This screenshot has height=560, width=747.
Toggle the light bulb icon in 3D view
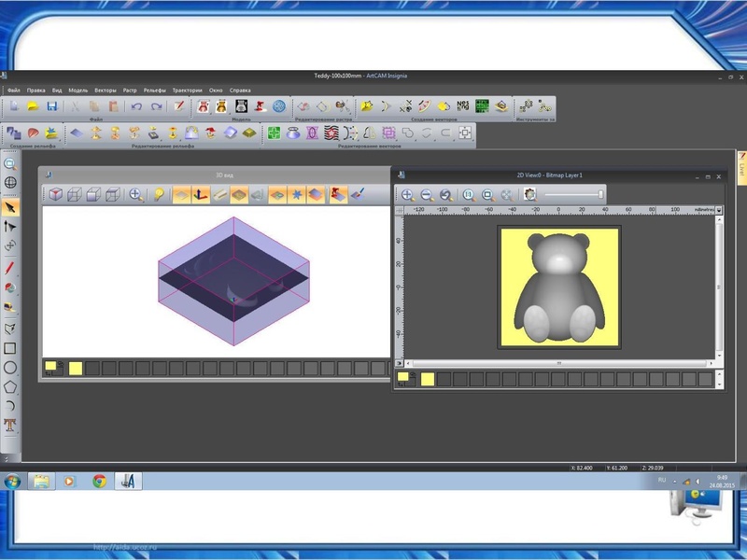point(160,194)
